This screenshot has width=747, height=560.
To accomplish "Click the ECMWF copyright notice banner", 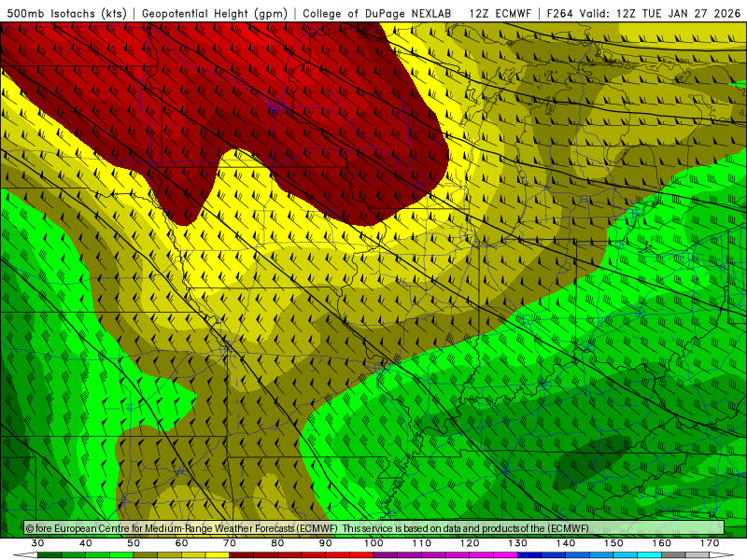I will (374, 528).
